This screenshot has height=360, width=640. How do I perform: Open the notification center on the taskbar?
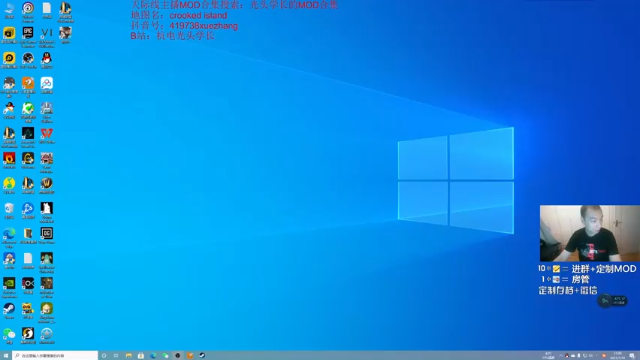click(x=632, y=356)
